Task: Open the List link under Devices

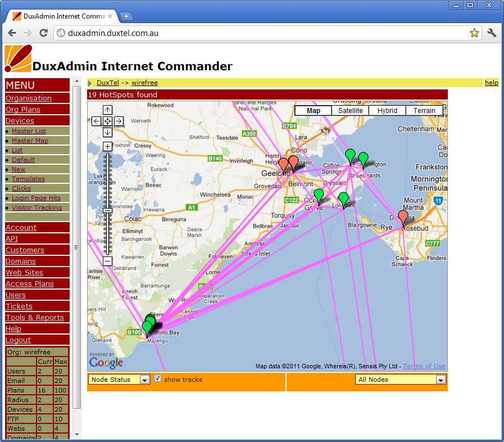Action: click(x=17, y=150)
